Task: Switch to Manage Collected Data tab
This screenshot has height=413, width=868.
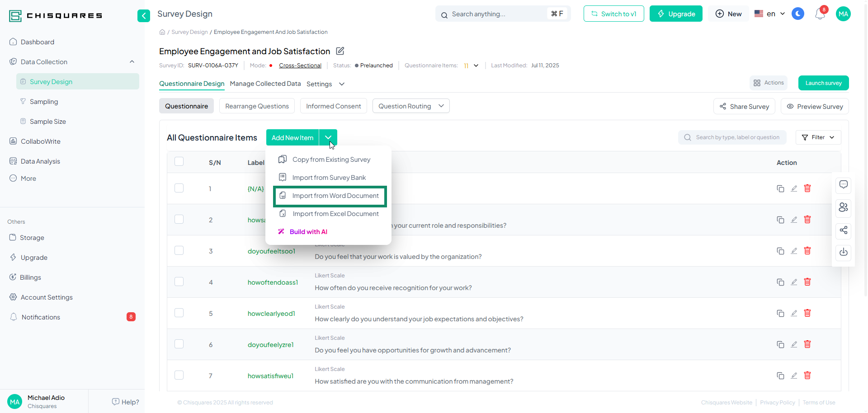Action: [x=265, y=84]
